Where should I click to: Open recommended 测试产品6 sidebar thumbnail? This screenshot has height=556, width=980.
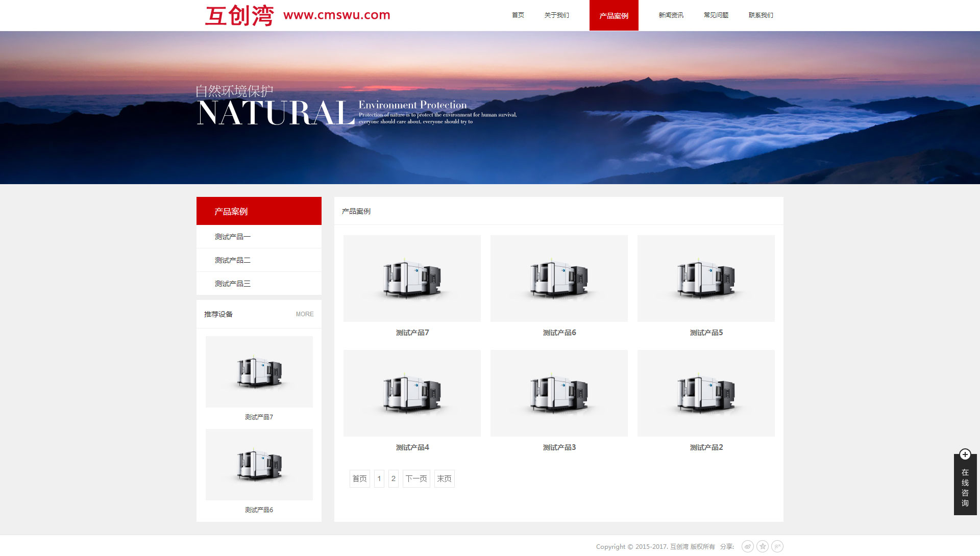pos(259,465)
